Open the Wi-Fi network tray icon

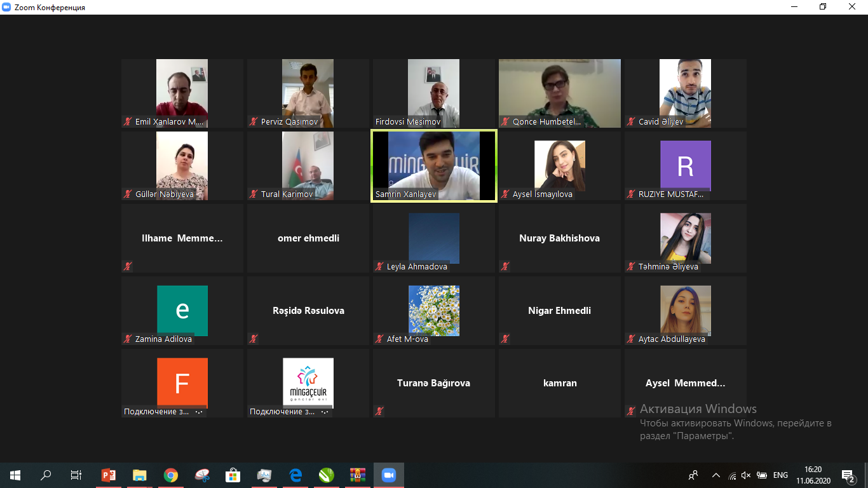[732, 475]
